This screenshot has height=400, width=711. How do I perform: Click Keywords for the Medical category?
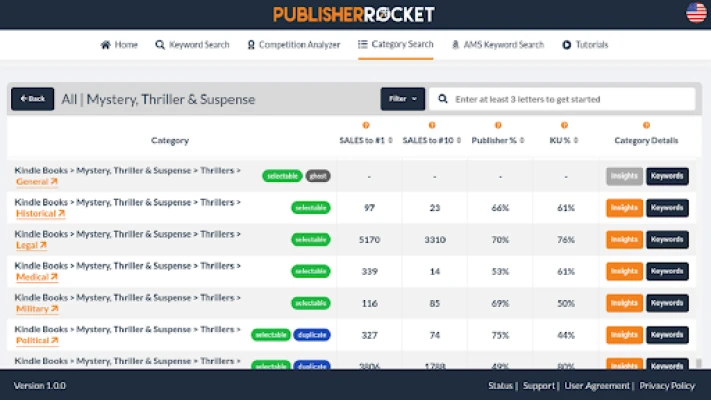click(667, 271)
